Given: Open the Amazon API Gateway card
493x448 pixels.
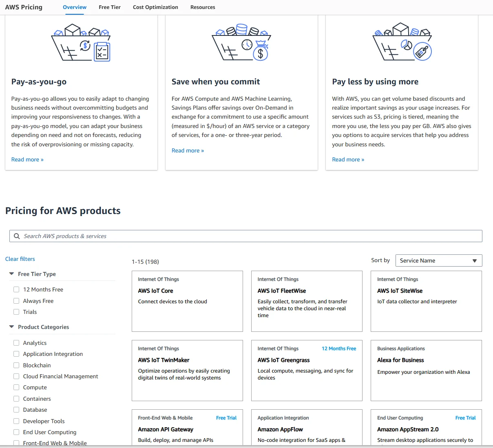Looking at the screenshot, I should [x=187, y=427].
